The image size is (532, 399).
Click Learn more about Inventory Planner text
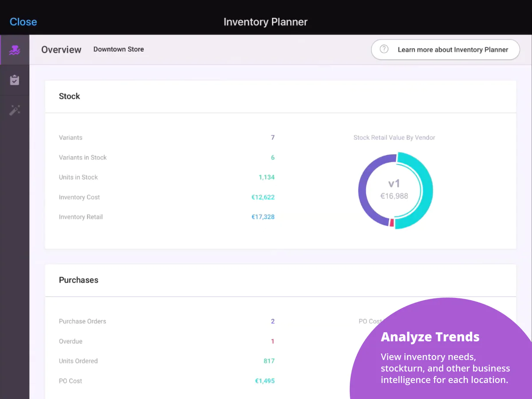coord(453,50)
